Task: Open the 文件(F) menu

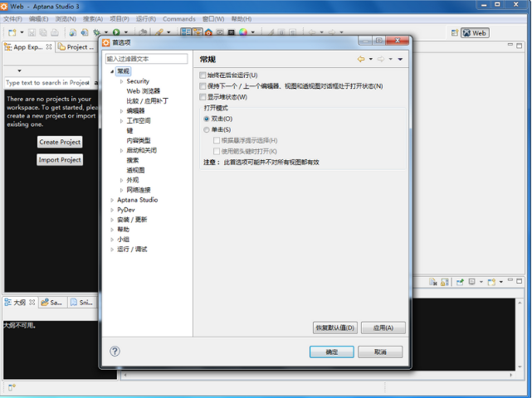Action: [12, 18]
